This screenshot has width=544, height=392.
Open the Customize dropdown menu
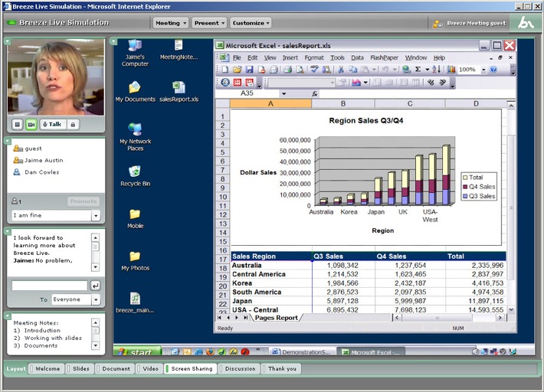click(251, 23)
